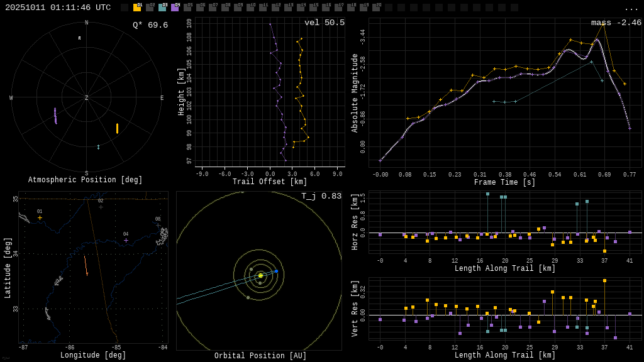Viewport: 644px width, 362px height.
Task: Toggle the purple station 04 box
Action: (x=175, y=8)
